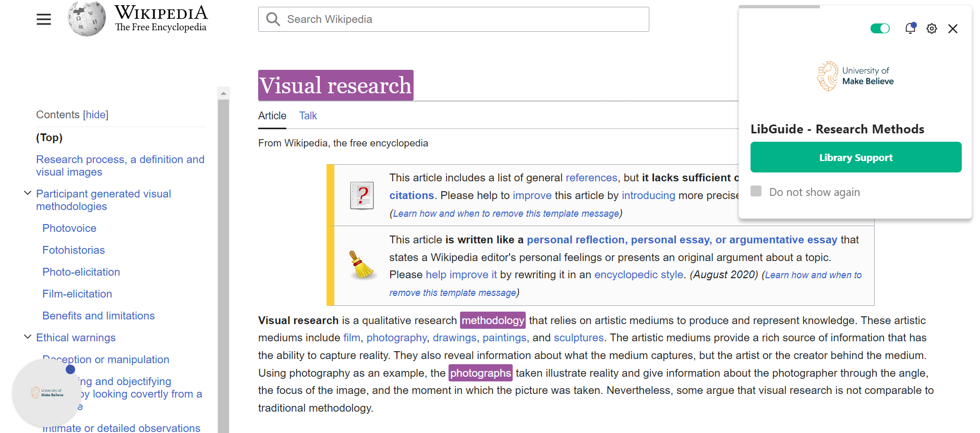
Task: Go to Photovoice section
Action: 69,228
